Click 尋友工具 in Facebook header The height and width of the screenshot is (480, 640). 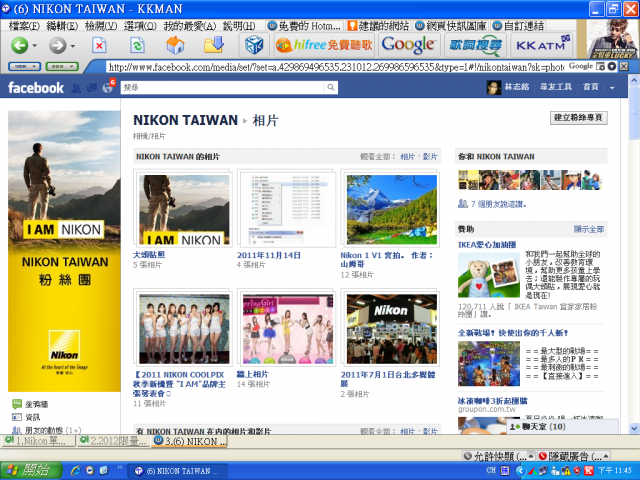(556, 87)
